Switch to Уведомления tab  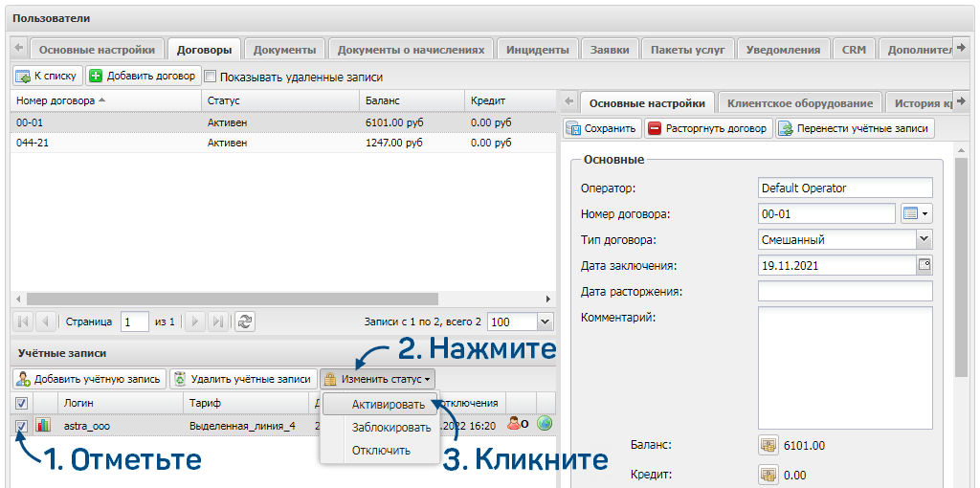tap(783, 50)
